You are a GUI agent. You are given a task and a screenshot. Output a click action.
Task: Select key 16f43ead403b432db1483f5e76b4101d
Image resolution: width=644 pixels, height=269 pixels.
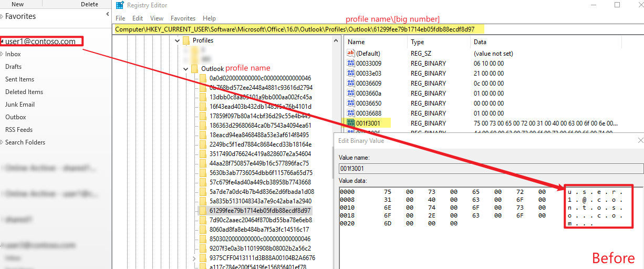261,107
